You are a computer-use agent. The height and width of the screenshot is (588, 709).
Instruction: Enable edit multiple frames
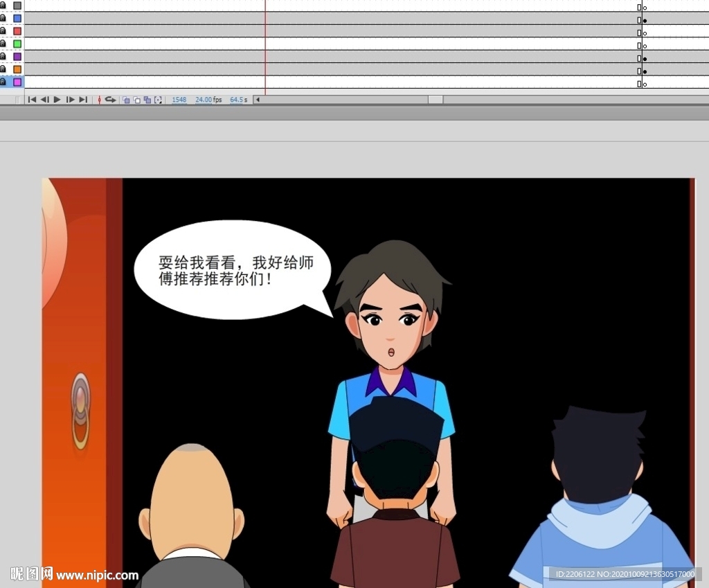click(147, 100)
